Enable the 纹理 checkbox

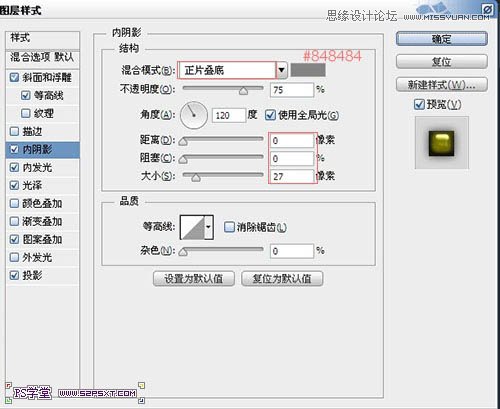click(x=26, y=113)
